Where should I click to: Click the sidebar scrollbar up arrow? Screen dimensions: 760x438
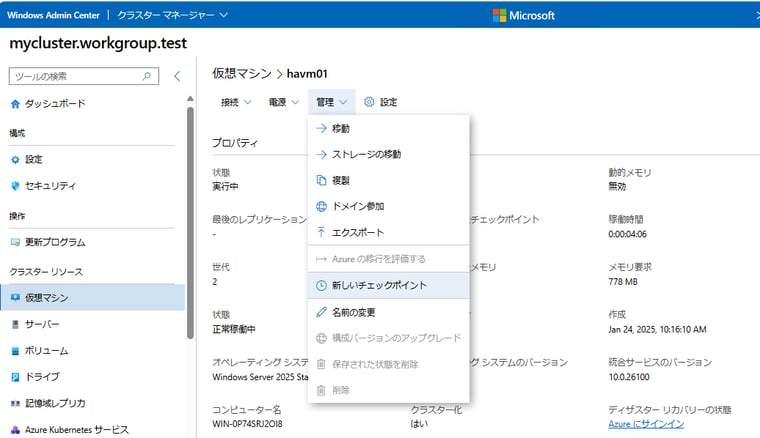point(190,99)
